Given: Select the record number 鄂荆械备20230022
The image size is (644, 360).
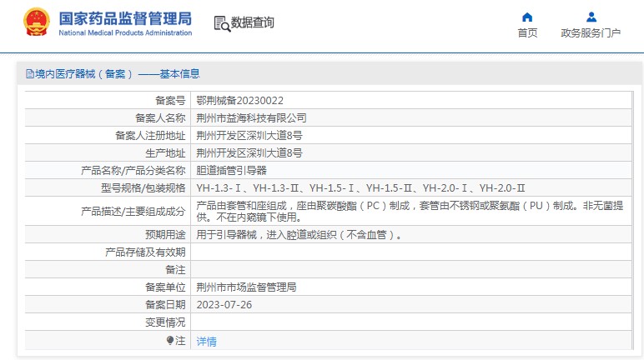Looking at the screenshot, I should coord(240,101).
